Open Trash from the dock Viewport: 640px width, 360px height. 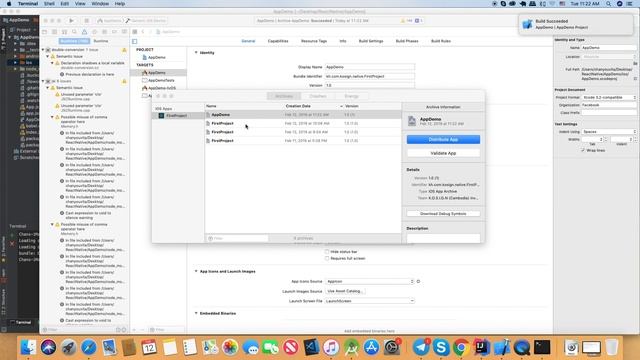pos(611,347)
